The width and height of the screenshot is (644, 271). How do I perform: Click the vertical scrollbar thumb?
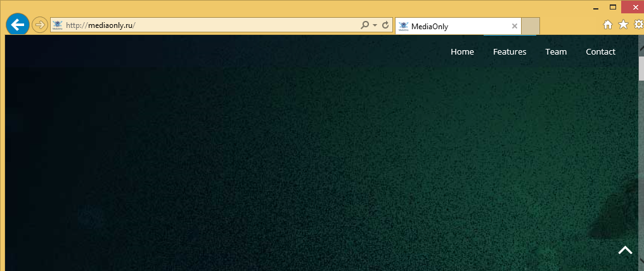pyautogui.click(x=641, y=68)
